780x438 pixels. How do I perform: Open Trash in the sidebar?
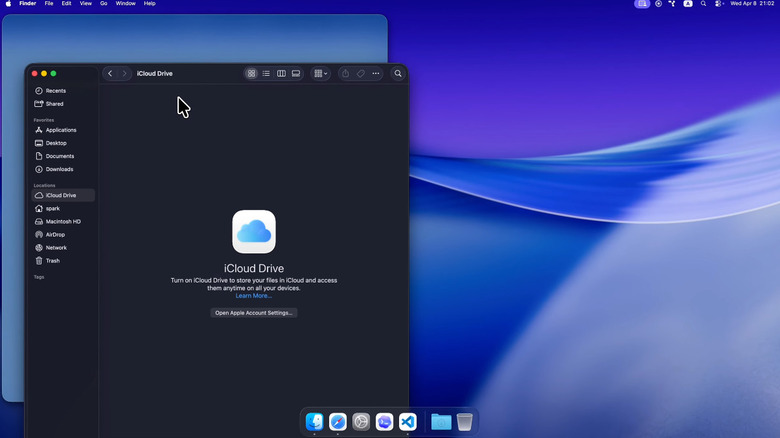pos(63,261)
